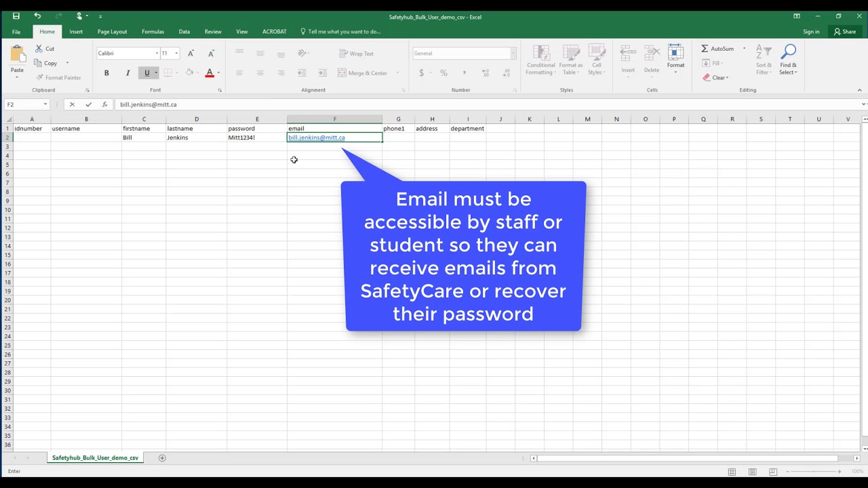Confirm the entry with the checkmark icon
The image size is (868, 488).
[x=88, y=104]
